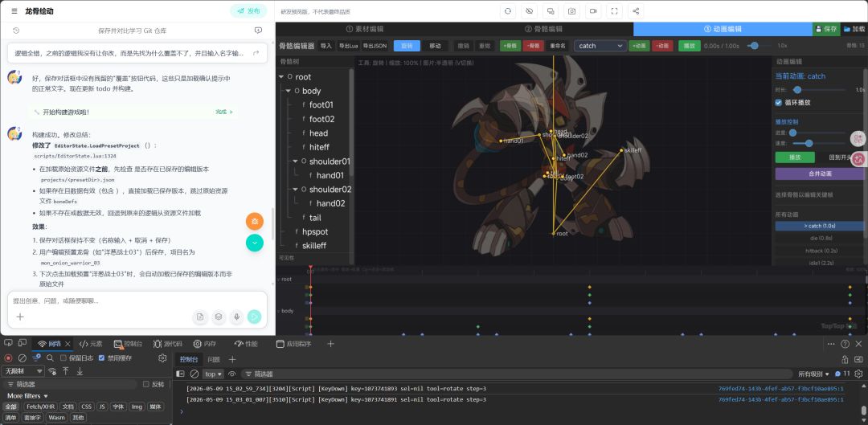The width and height of the screenshot is (868, 425).
Task: Switch to the 骨骼编辑 tab
Action: [544, 29]
